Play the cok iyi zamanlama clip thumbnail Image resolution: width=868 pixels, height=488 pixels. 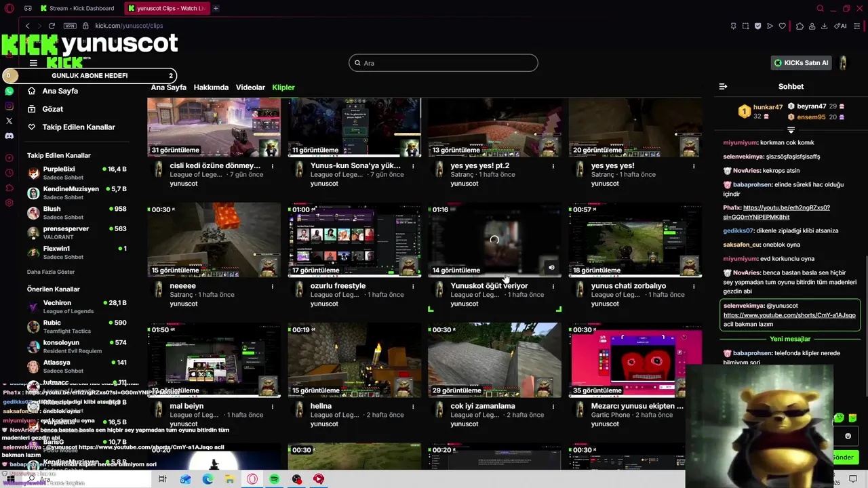[494, 360]
